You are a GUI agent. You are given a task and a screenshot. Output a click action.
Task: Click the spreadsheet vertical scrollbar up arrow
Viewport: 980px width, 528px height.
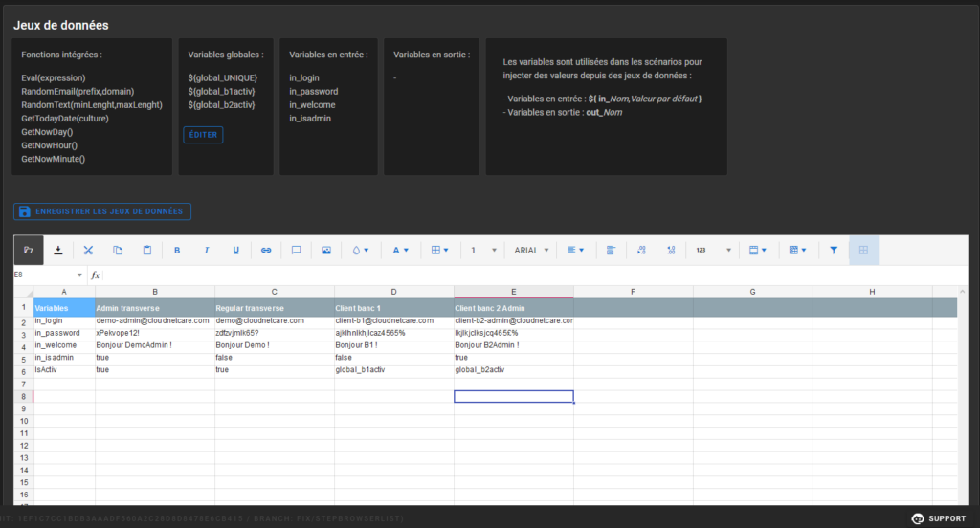963,292
